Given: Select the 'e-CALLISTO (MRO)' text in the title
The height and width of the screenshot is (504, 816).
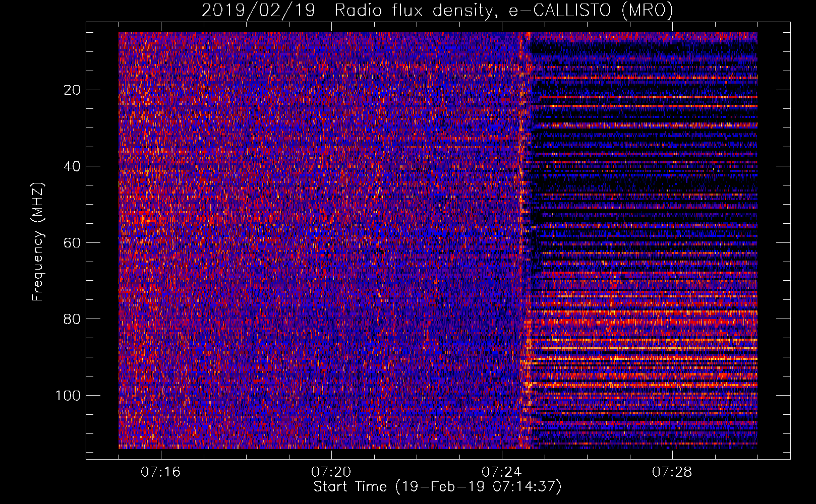Looking at the screenshot, I should [590, 11].
